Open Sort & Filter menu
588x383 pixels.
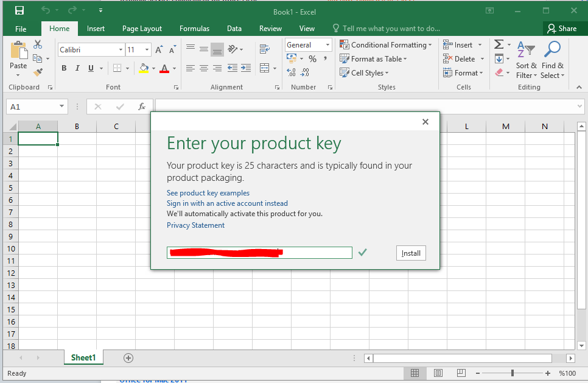526,60
